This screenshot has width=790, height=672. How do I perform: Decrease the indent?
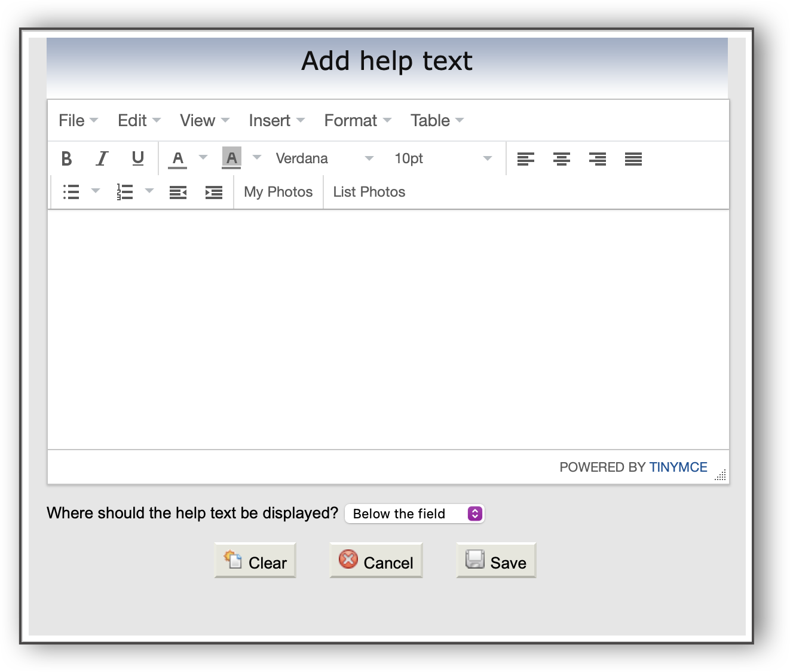click(x=178, y=192)
